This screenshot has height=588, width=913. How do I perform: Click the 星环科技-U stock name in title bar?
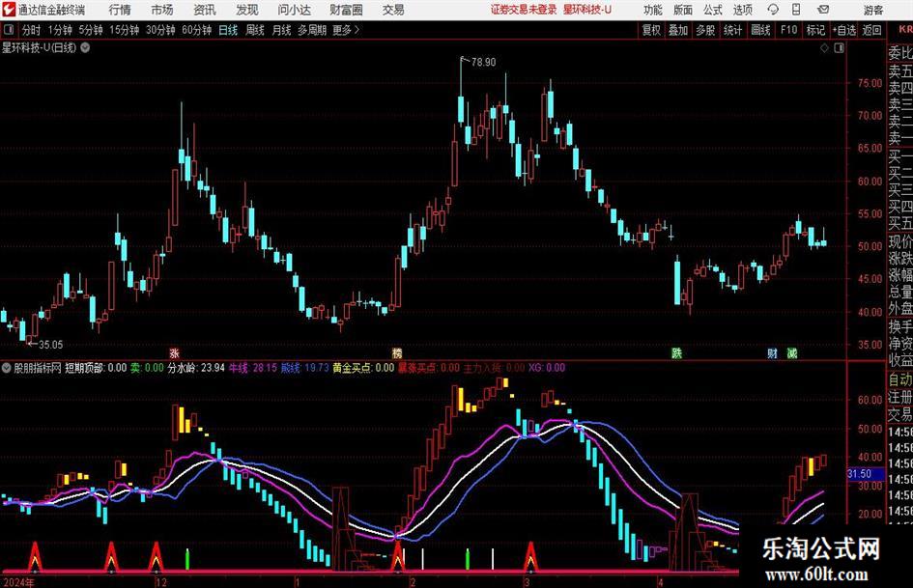pyautogui.click(x=587, y=10)
